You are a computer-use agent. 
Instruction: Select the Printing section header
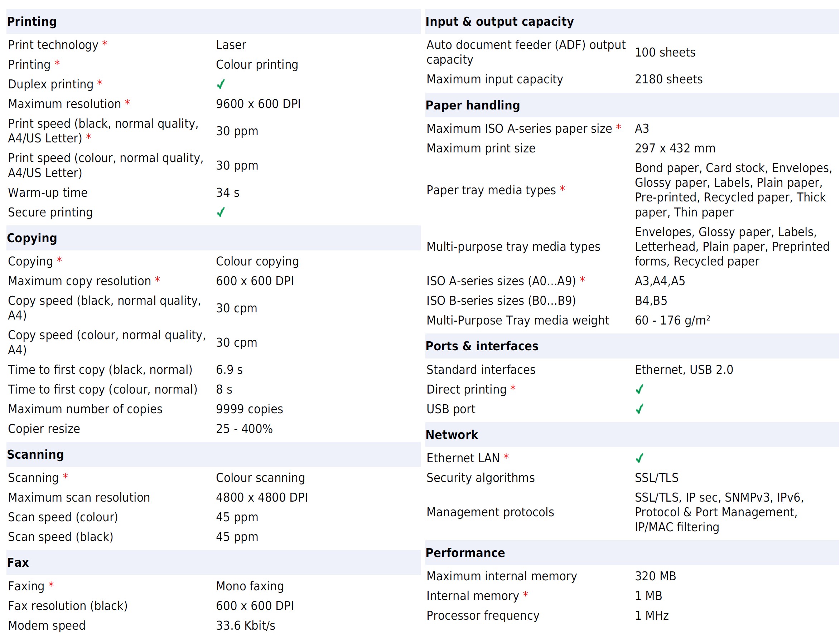[32, 22]
